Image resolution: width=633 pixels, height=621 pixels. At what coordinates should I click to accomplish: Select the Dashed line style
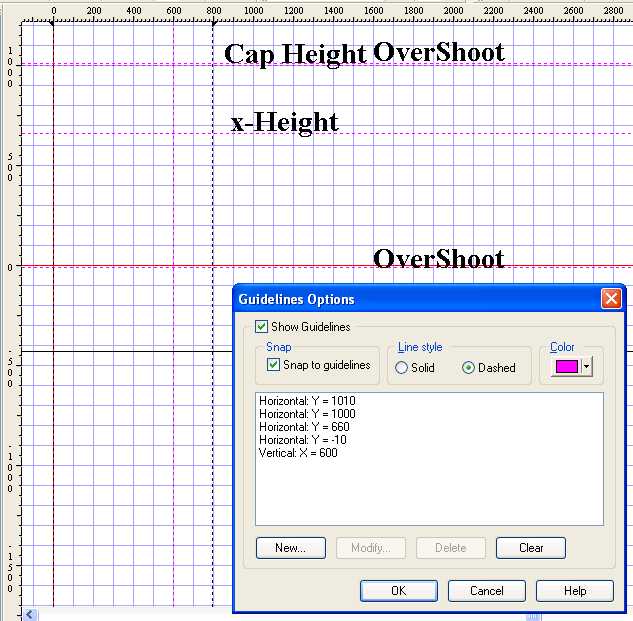point(468,367)
